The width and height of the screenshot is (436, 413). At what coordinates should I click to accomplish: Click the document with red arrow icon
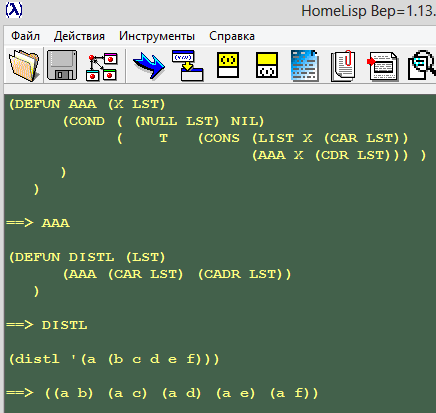click(382, 66)
